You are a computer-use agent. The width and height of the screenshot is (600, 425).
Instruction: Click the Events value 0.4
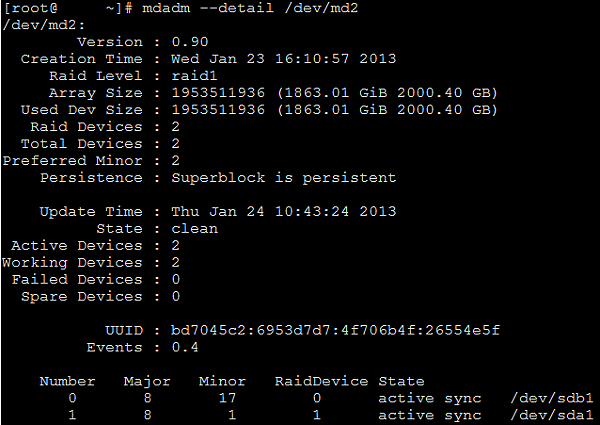tap(185, 347)
